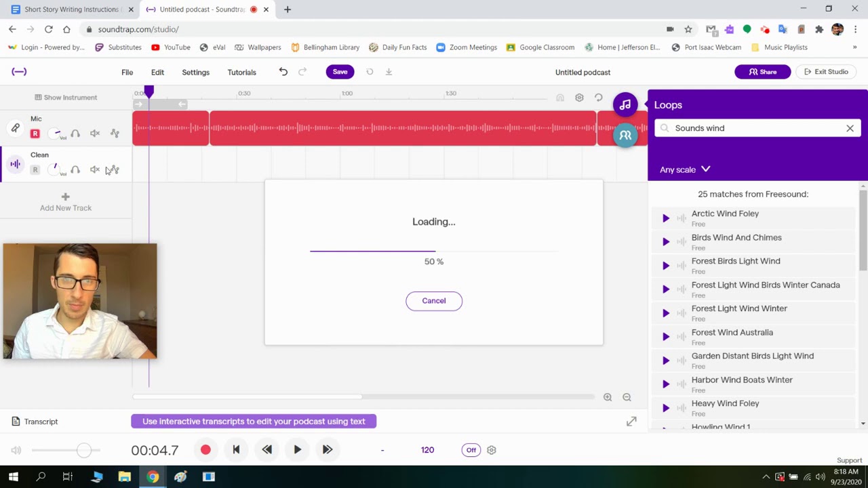Click the redo arrow icon
Viewport: 868px width, 488px height.
pyautogui.click(x=302, y=72)
